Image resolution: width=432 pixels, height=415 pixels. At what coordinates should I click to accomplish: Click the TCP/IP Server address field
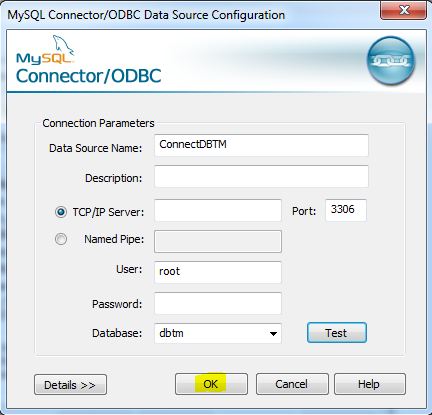[x=218, y=210]
